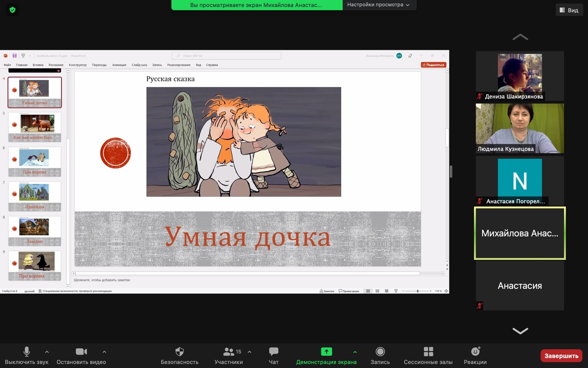Click the green screen-viewing notification banner

click(x=257, y=5)
